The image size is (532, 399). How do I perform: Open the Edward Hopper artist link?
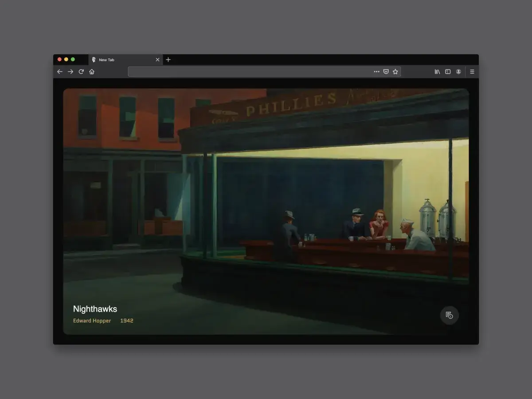[x=92, y=321]
